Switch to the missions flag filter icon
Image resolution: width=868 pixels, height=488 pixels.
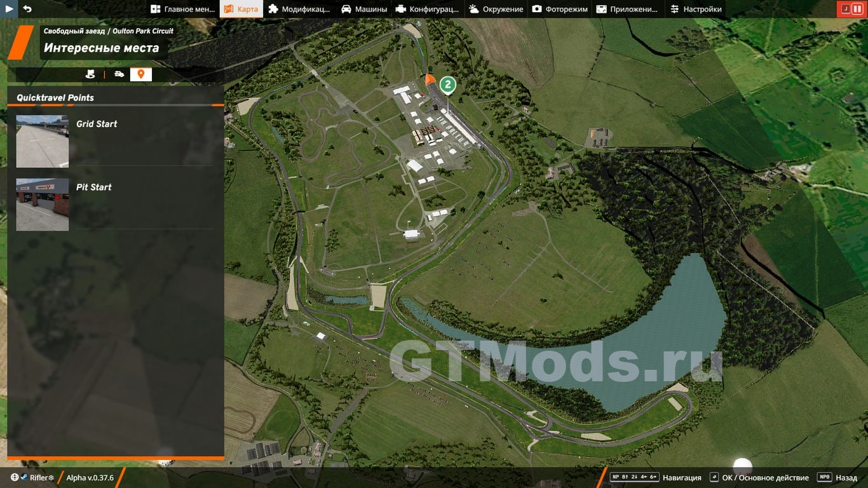(90, 74)
